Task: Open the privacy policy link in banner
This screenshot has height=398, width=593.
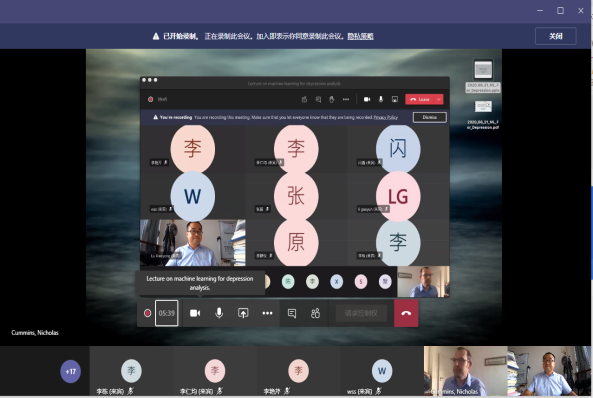Action: [x=360, y=36]
